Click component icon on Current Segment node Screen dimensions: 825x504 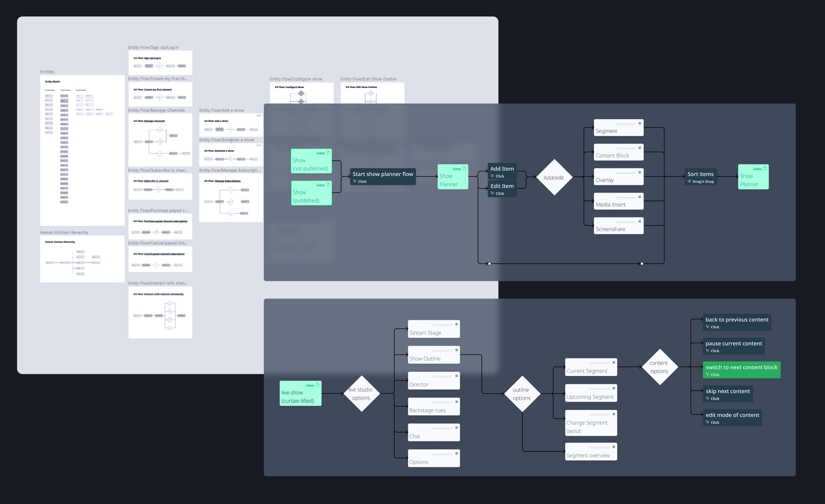(x=614, y=363)
